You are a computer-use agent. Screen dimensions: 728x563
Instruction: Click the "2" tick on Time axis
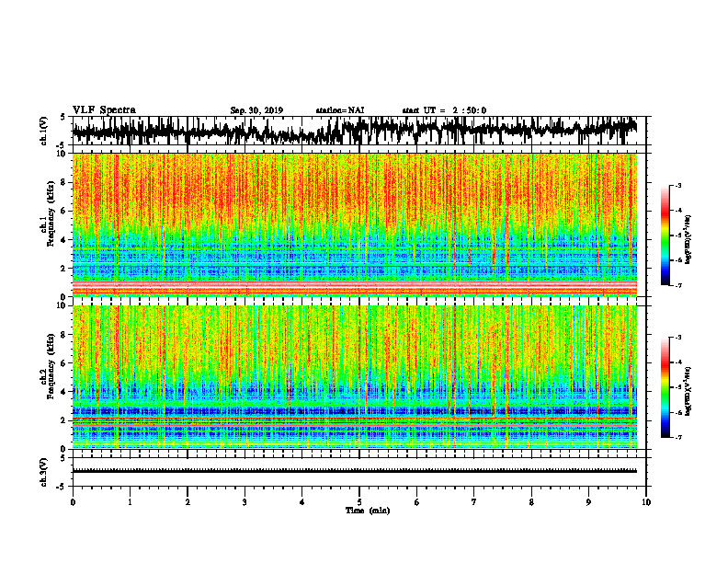(188, 502)
